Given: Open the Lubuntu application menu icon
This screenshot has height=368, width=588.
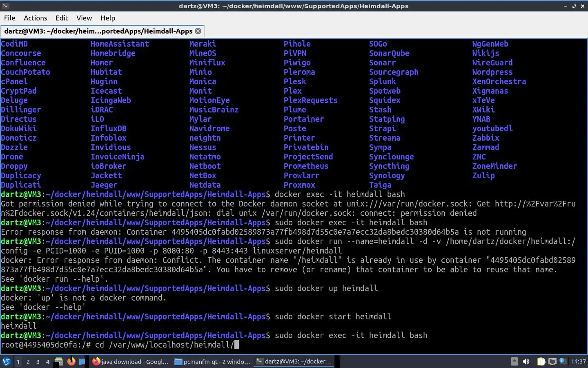Looking at the screenshot, I should [7, 361].
